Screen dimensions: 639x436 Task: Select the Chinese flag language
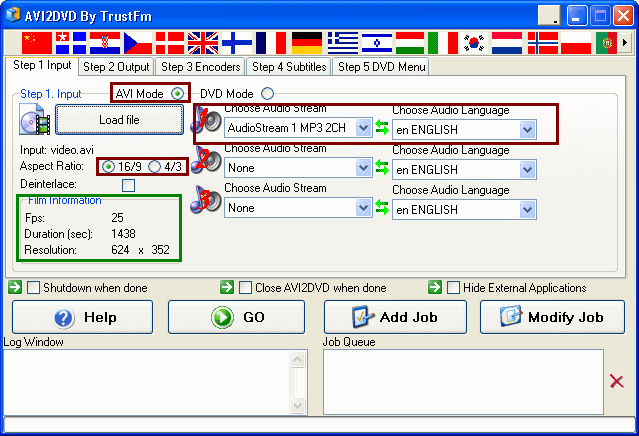tap(37, 43)
